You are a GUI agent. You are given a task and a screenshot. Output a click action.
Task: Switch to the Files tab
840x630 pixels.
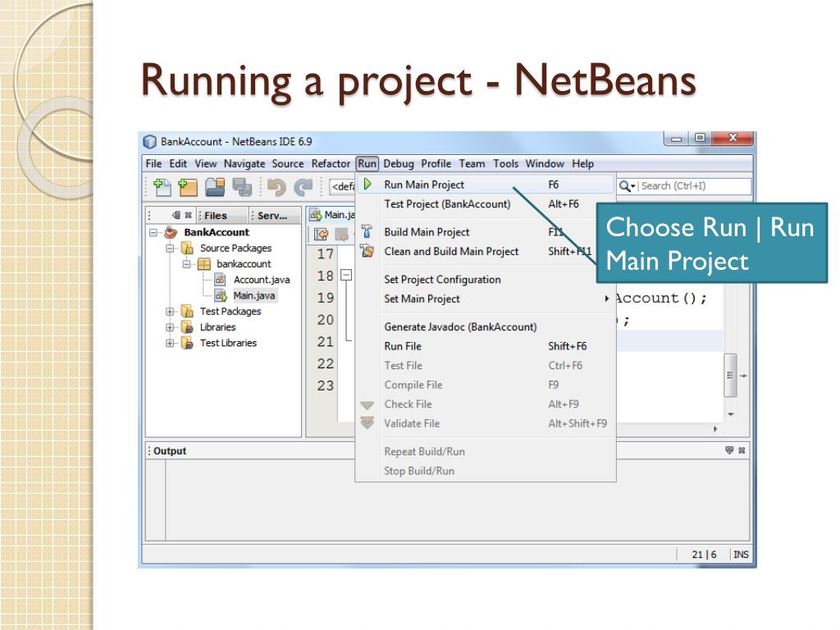[x=221, y=216]
